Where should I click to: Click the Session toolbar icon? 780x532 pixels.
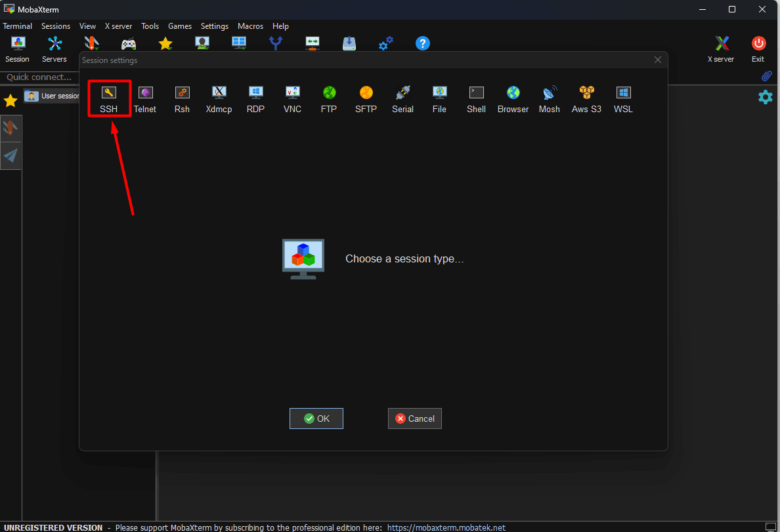tap(18, 49)
